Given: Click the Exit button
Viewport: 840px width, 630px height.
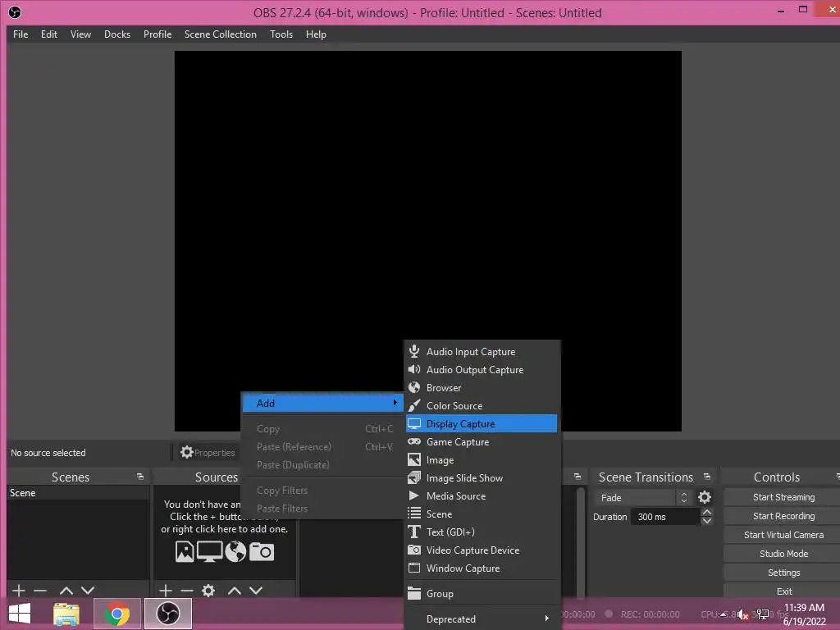Looking at the screenshot, I should coord(783,591).
